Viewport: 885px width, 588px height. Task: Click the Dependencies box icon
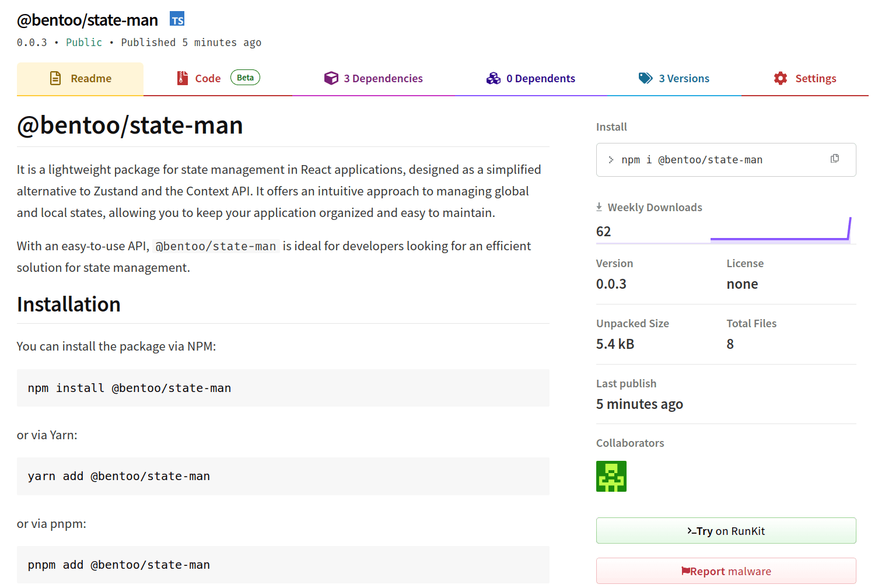[331, 78]
